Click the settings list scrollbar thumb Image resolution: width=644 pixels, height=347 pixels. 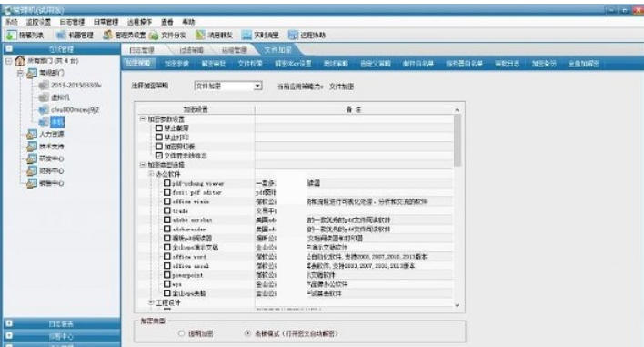pyautogui.click(x=458, y=140)
